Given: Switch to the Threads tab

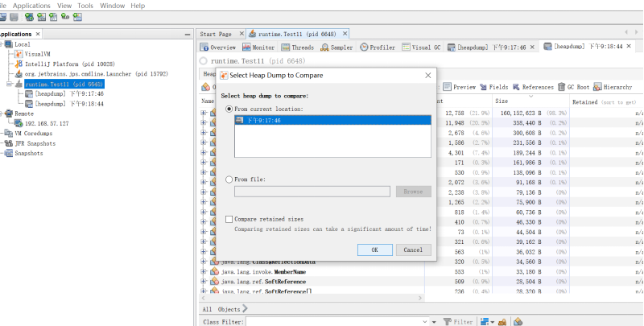Looking at the screenshot, I should [298, 47].
